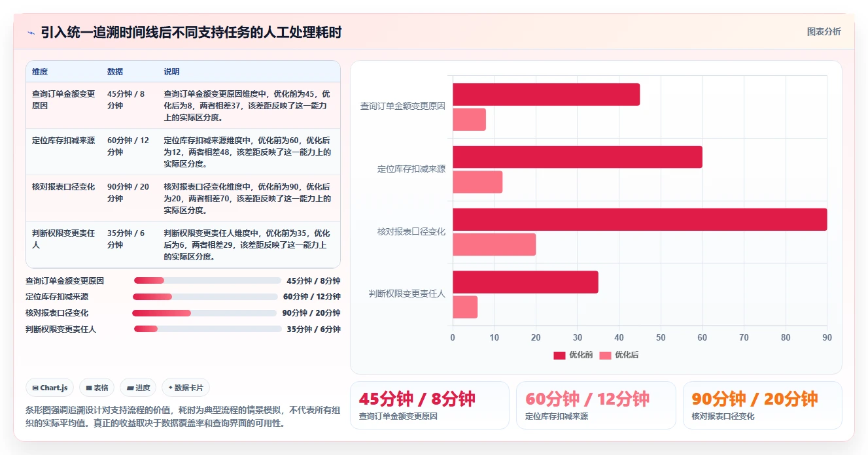Click the 核对报表口径变化 progress bar
This screenshot has width=868, height=455.
[205, 313]
